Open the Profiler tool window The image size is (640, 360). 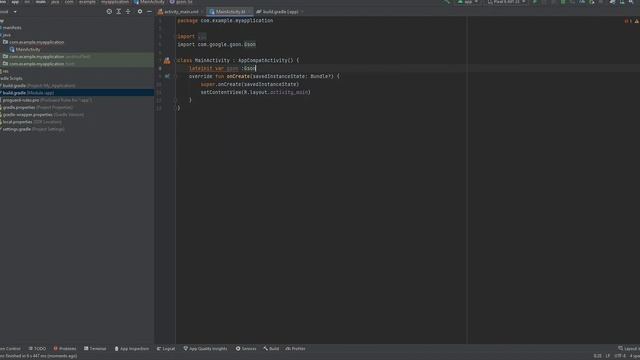[x=296, y=349]
